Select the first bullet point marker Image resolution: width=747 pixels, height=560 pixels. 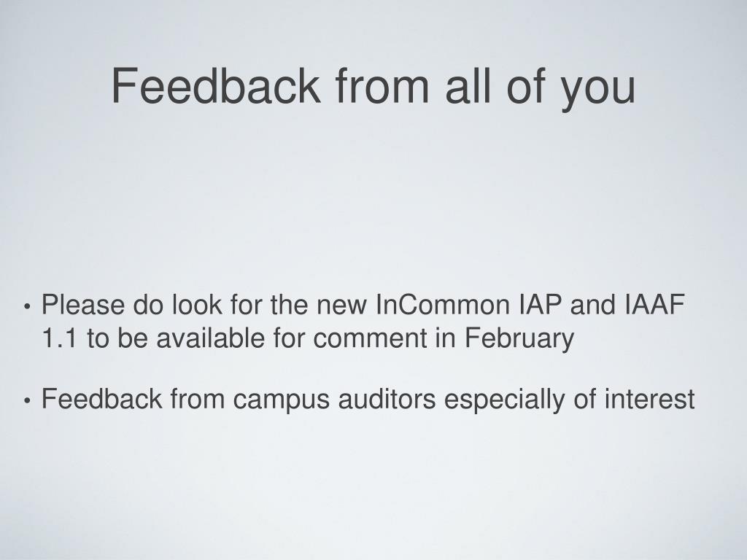pos(27,307)
